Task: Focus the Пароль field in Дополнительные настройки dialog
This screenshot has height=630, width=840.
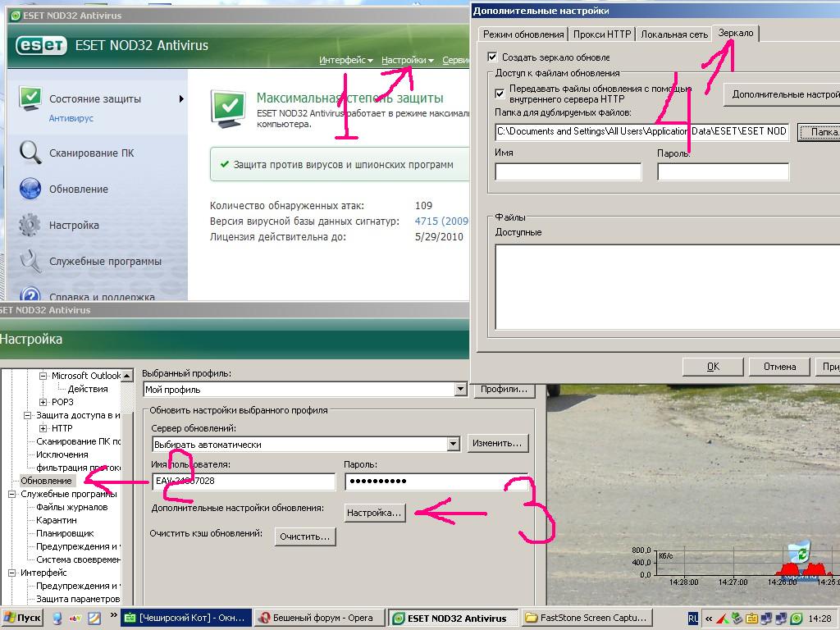Action: [x=724, y=172]
